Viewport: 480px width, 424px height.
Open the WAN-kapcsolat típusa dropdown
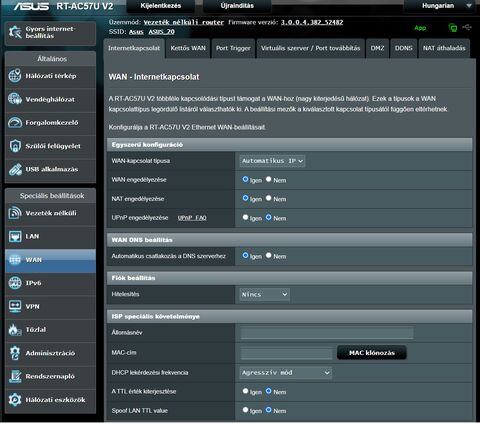click(x=272, y=161)
